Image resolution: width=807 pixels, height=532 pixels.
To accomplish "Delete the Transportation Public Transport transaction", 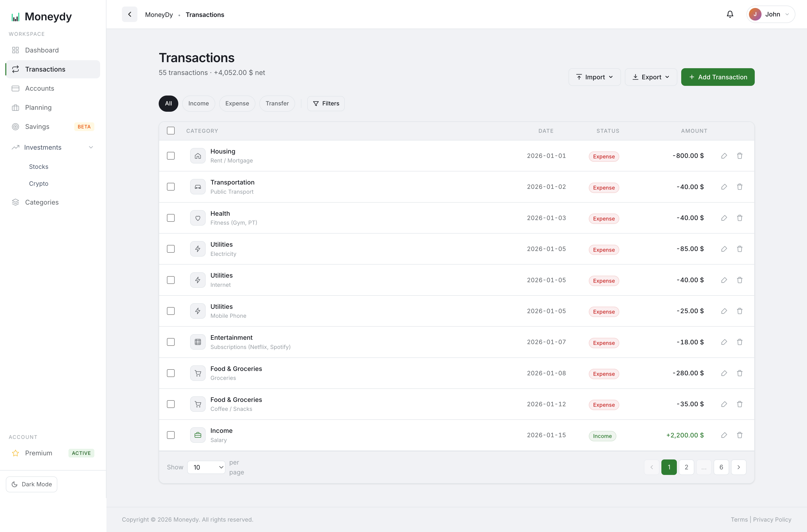I will pos(740,187).
